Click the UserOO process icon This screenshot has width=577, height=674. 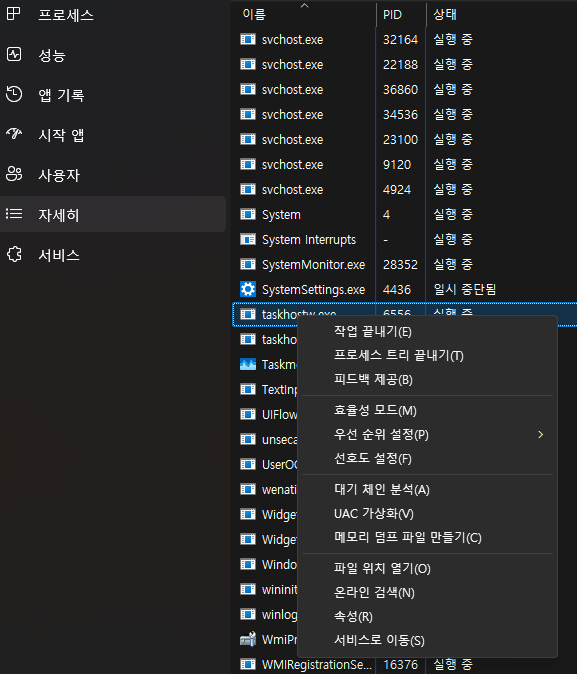point(248,464)
